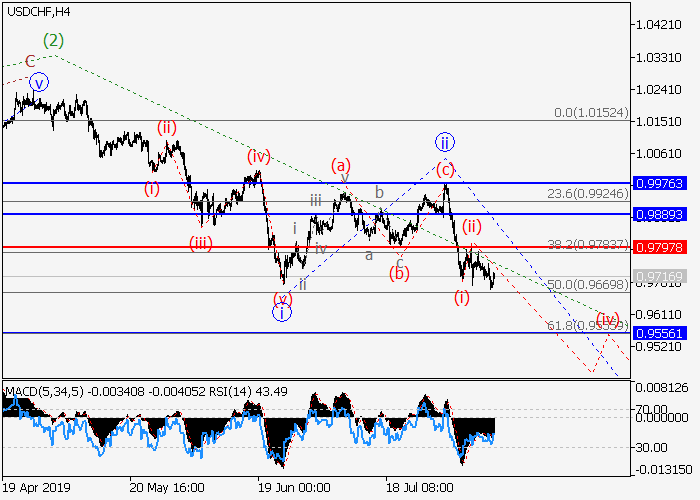Select the 0.0(1.01524) Fibonacci level label

tap(591, 114)
